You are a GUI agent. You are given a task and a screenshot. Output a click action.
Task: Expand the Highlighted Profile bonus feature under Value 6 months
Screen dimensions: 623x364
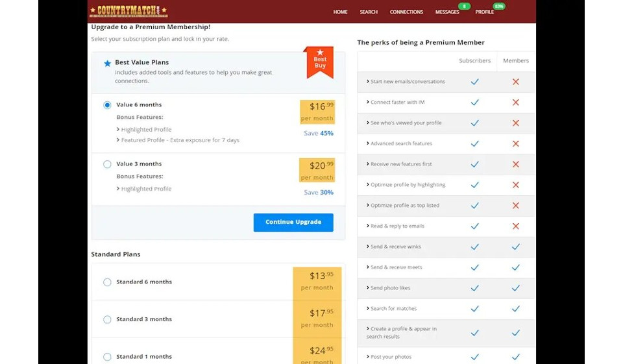coord(145,130)
